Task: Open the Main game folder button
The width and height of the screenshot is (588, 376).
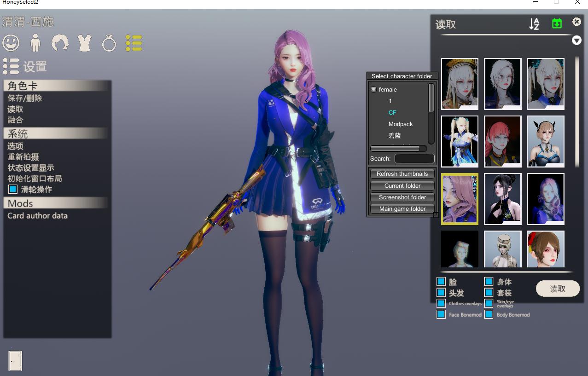Action: (402, 209)
